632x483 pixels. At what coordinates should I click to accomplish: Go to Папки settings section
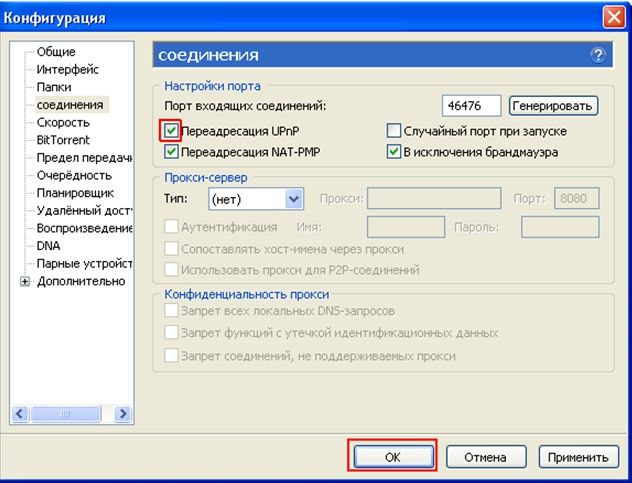[x=54, y=87]
